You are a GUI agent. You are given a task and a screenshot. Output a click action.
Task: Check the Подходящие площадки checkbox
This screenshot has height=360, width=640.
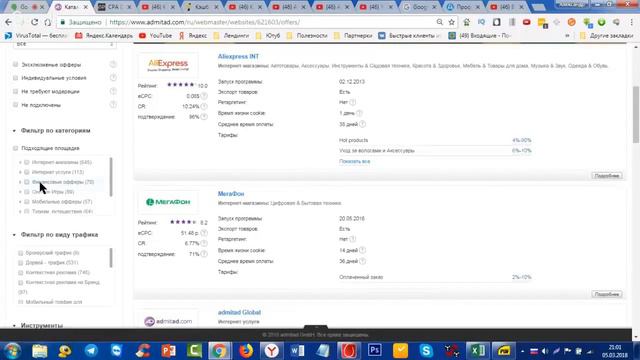(16, 148)
